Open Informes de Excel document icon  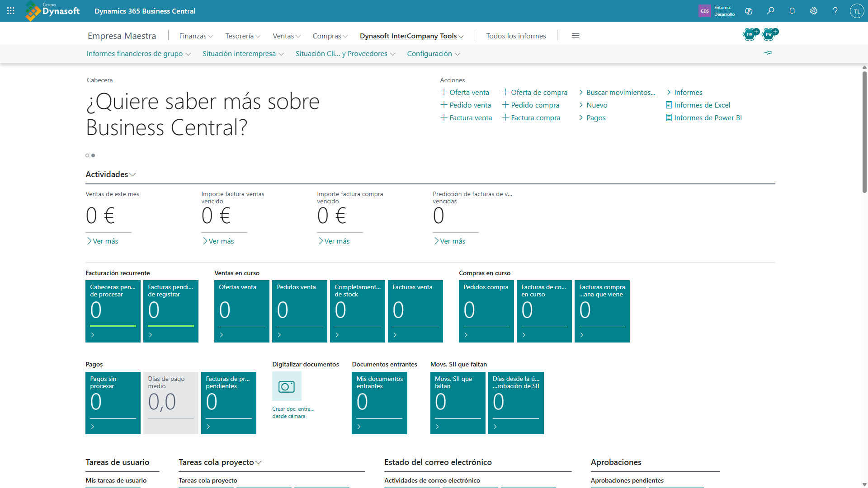tap(669, 105)
